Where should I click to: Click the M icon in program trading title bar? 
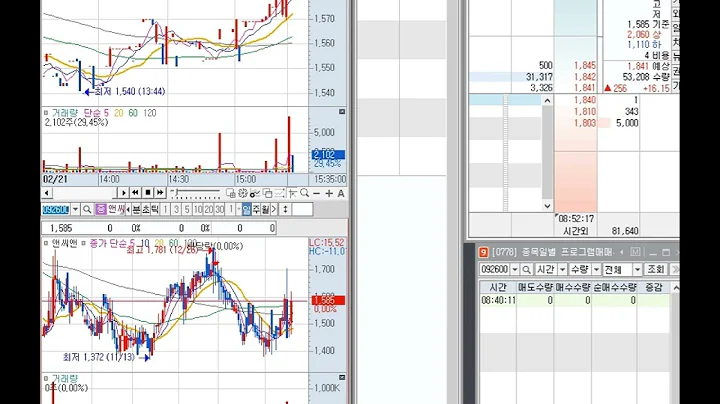pos(635,252)
